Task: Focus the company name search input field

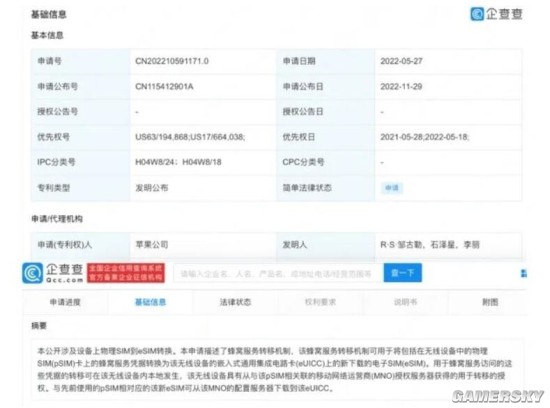Action: 278,273
